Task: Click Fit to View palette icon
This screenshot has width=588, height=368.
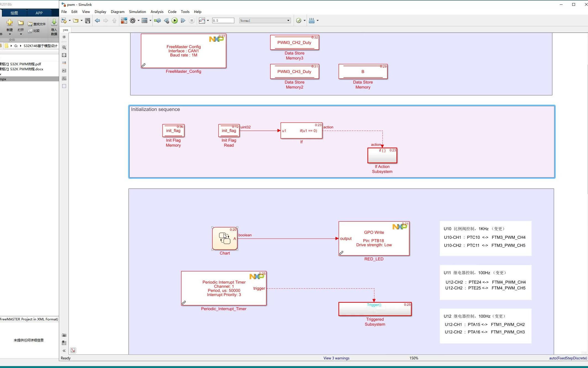Action: [x=64, y=55]
